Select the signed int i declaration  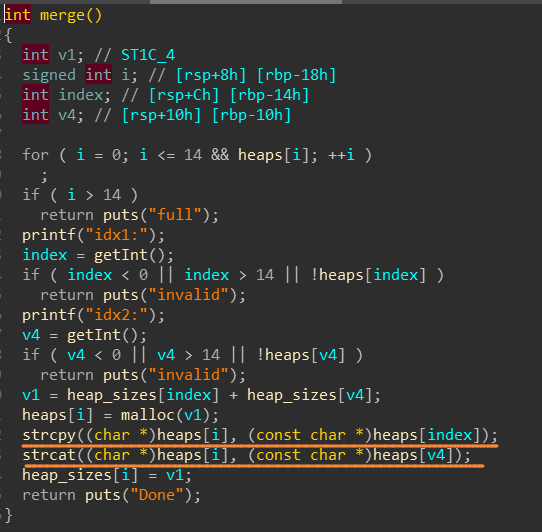pos(80,75)
